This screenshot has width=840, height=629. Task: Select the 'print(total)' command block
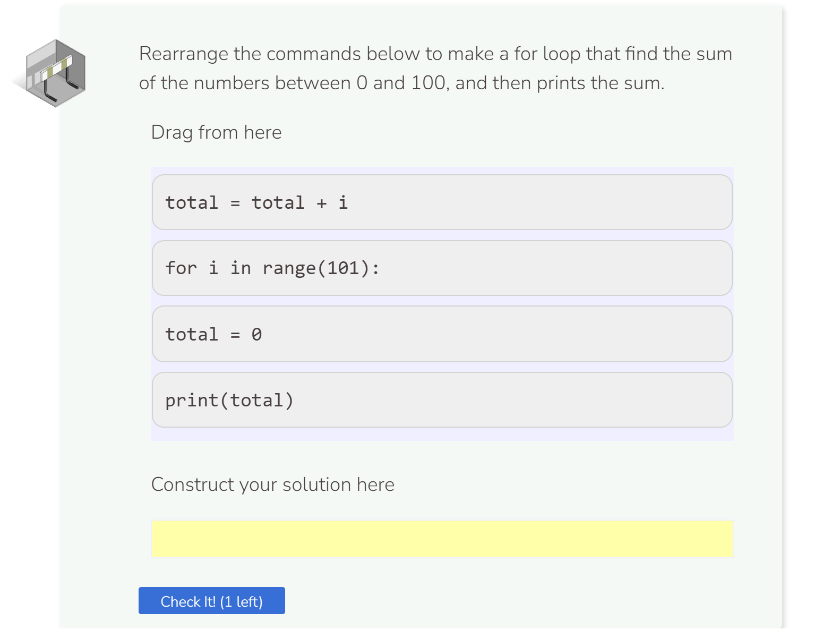pos(442,400)
